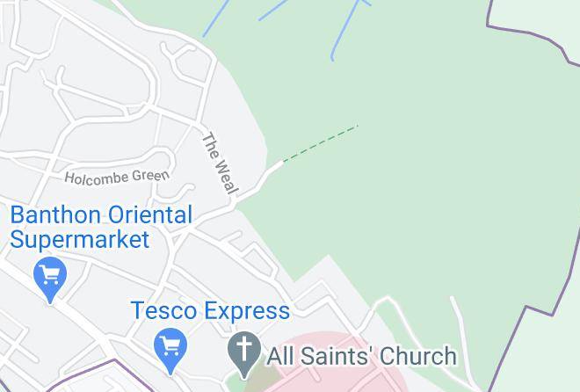Click the short white road joining the dashed footpath
The image size is (580, 392).
259,183
